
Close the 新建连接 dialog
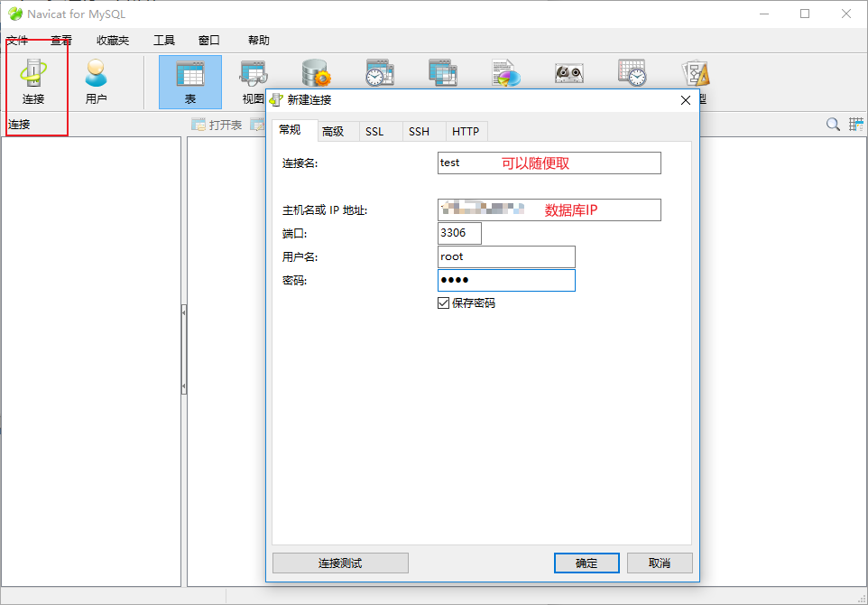686,100
